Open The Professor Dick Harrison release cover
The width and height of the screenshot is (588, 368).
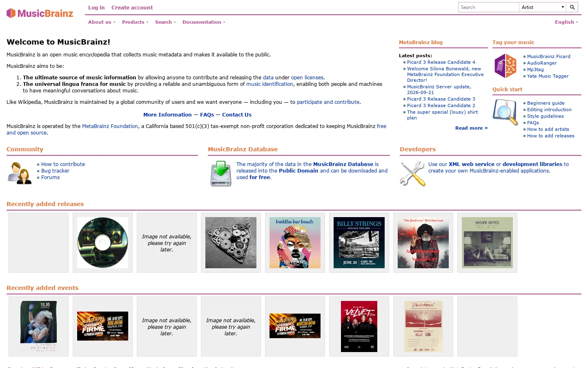click(x=423, y=242)
